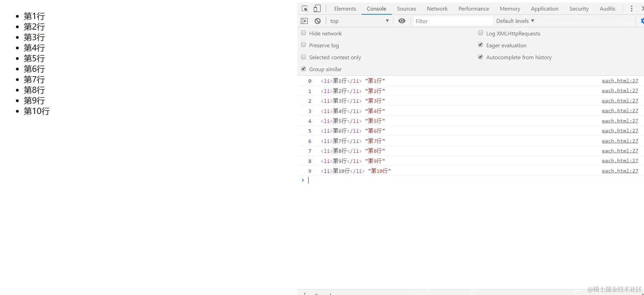This screenshot has height=295, width=644.
Task: Click the log index 8 number
Action: (310, 161)
